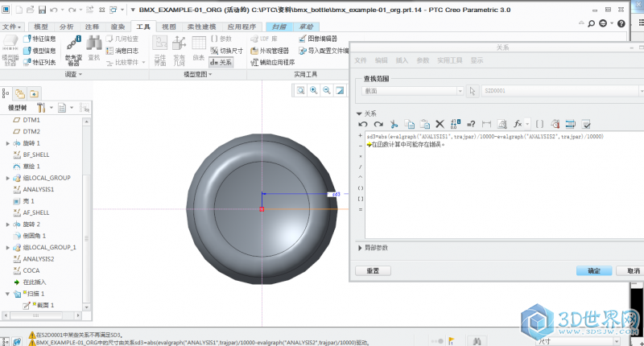This screenshot has height=346, width=644.
Task: Toggle dimension name/value display in Relations toolbar
Action: [x=456, y=124]
